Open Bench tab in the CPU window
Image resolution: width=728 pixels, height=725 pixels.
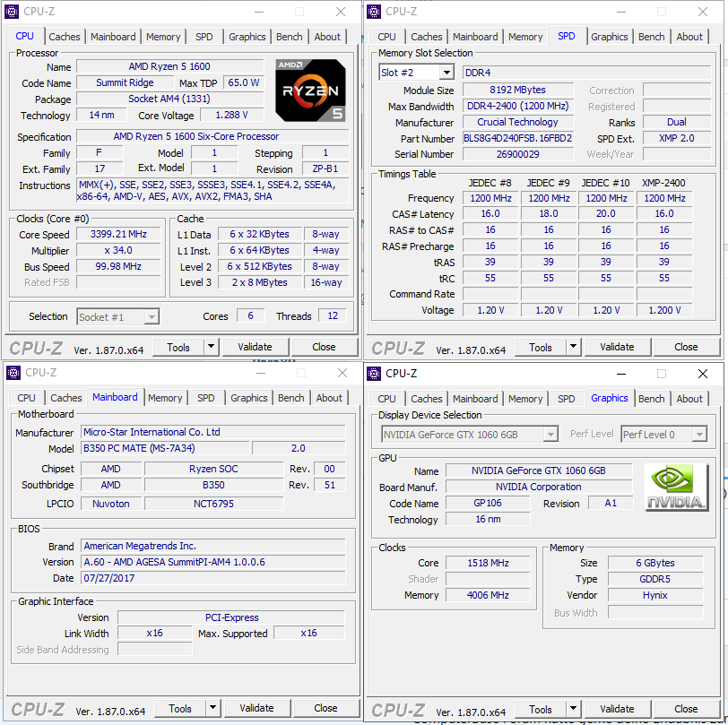290,37
